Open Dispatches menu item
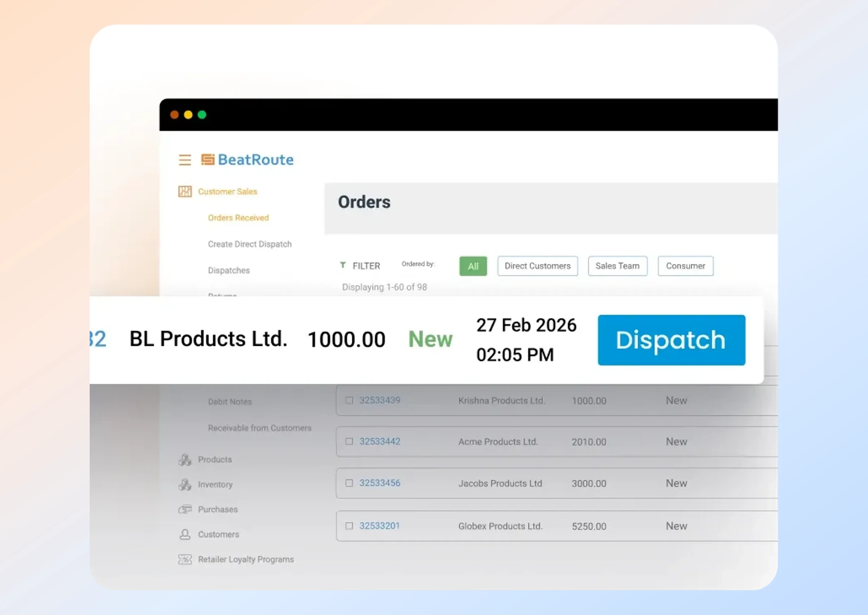The image size is (868, 615). click(229, 270)
